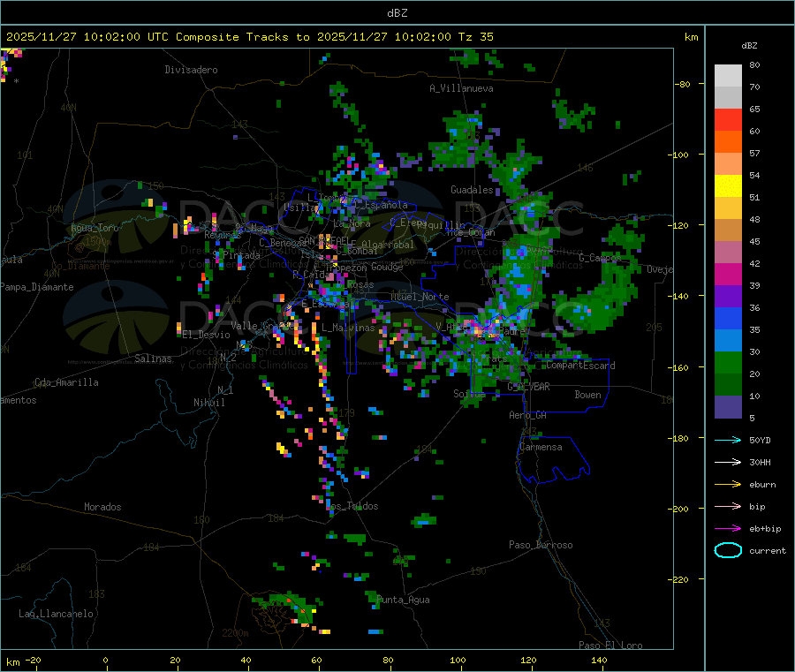This screenshot has width=795, height=672.
Task: Select the slate 5–10 dBZ swatch
Action: 728,407
